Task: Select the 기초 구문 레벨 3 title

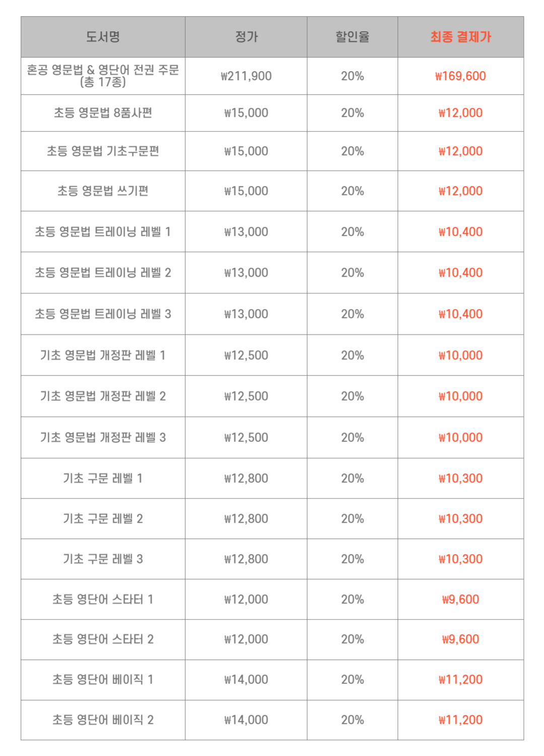Action: point(103,559)
